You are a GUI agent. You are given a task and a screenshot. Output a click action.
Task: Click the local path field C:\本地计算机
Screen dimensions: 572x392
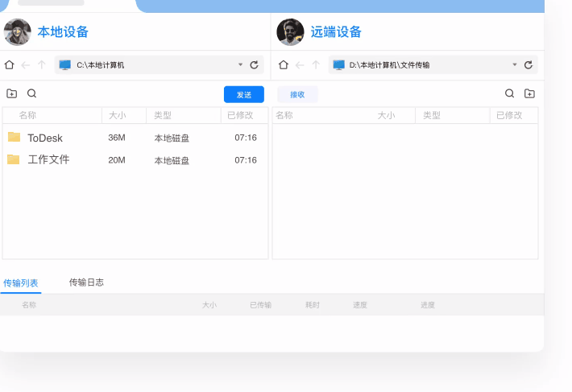point(159,65)
